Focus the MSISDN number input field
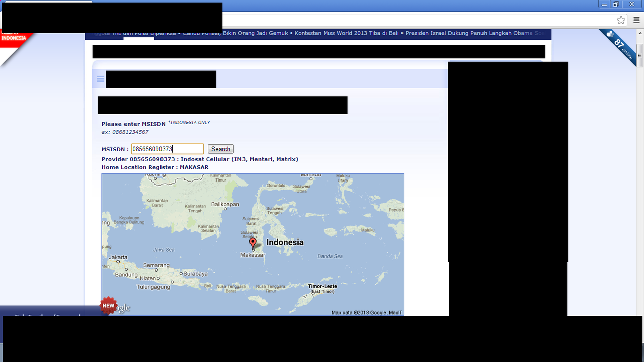 (168, 149)
